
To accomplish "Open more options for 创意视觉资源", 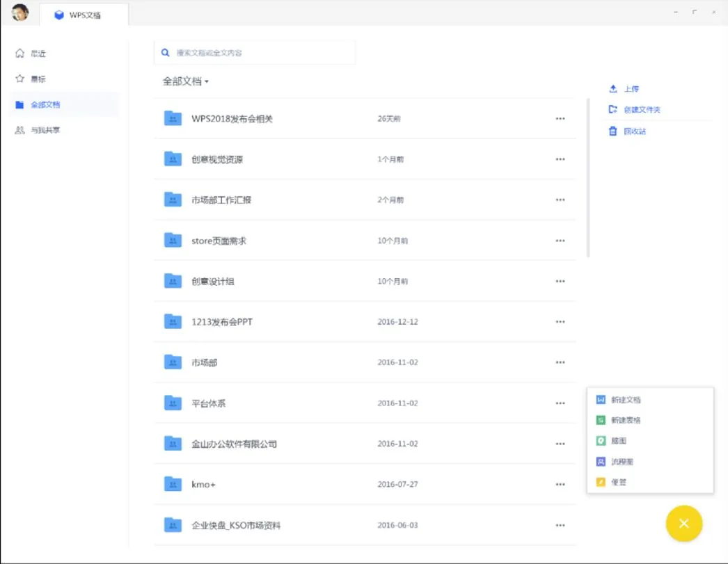I will click(x=560, y=159).
